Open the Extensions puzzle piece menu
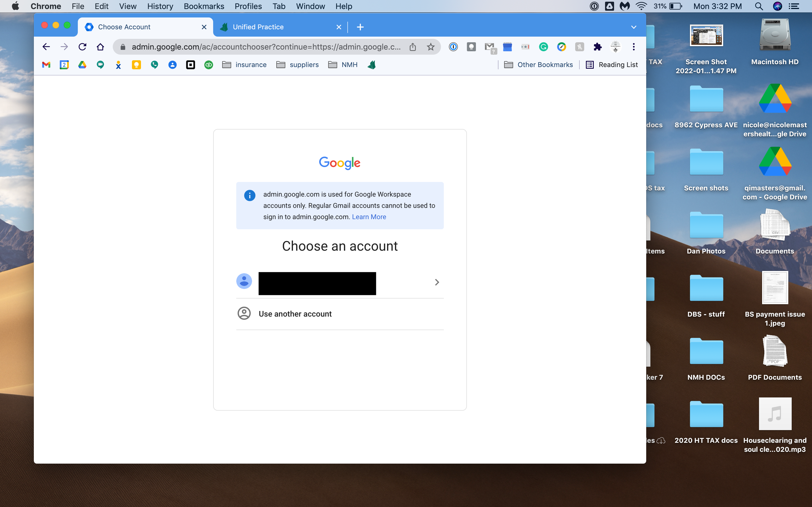Image resolution: width=812 pixels, height=507 pixels. (597, 47)
